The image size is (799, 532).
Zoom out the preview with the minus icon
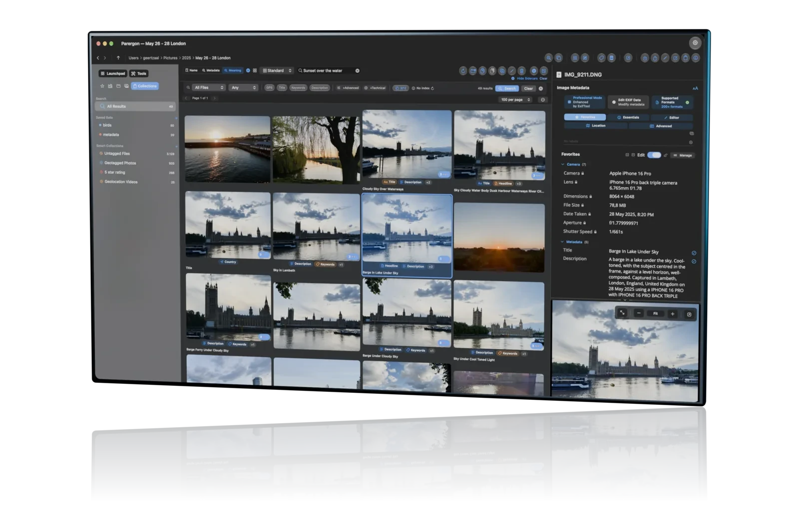click(x=639, y=313)
